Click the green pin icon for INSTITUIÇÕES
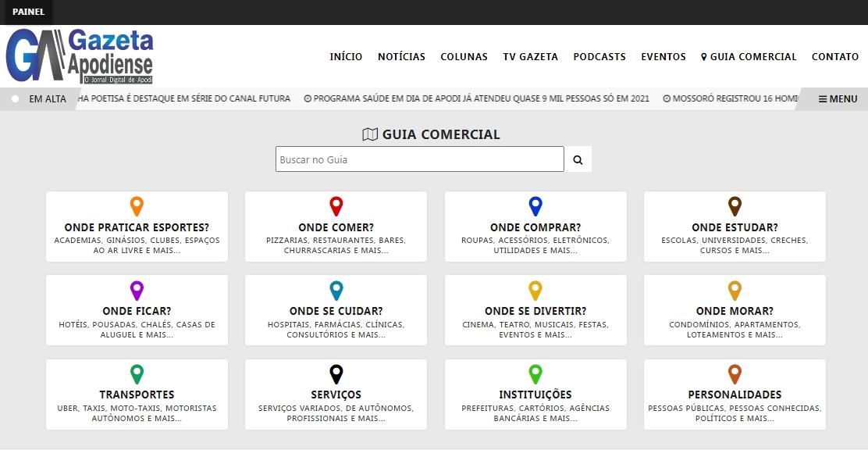 pos(535,373)
